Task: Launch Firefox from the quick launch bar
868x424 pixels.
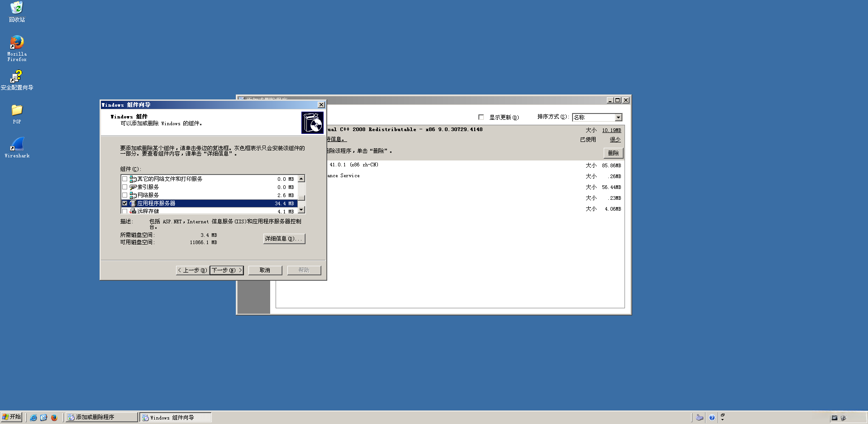Action: tap(54, 418)
